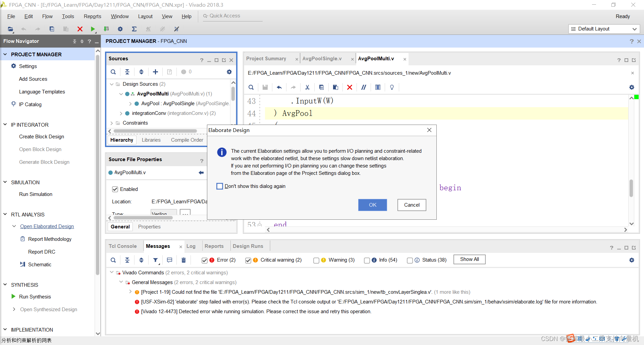
Task: Click the Type browse ellipsis button
Action: 185,212
